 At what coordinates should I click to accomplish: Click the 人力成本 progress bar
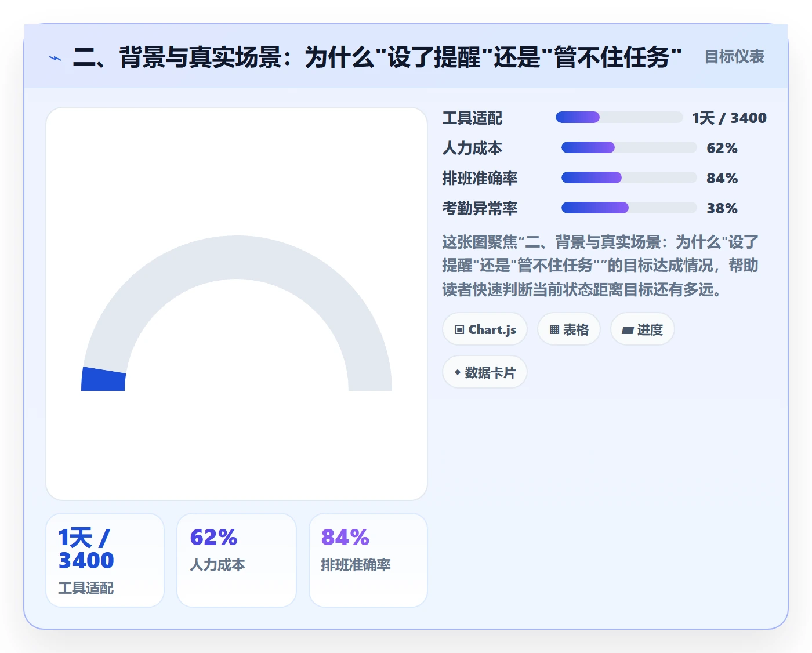coord(629,148)
